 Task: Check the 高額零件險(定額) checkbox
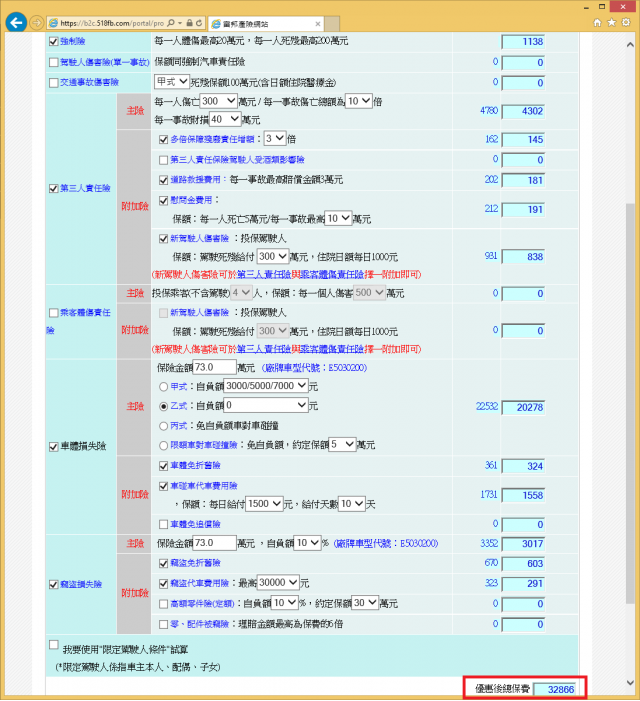164,604
